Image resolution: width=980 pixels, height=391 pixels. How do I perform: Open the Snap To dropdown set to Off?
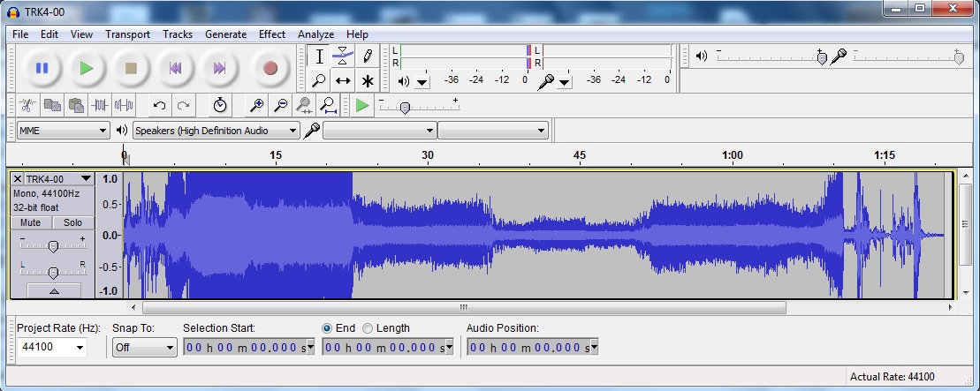[144, 347]
